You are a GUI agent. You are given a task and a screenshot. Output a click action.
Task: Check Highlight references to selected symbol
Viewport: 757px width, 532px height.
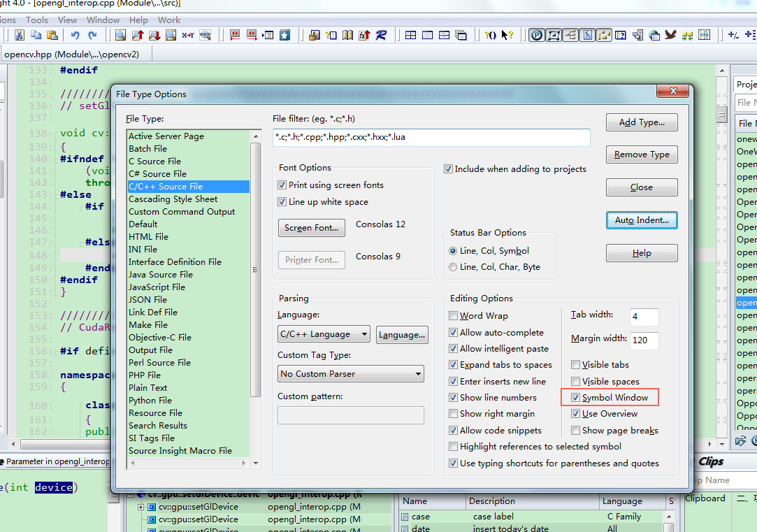454,447
